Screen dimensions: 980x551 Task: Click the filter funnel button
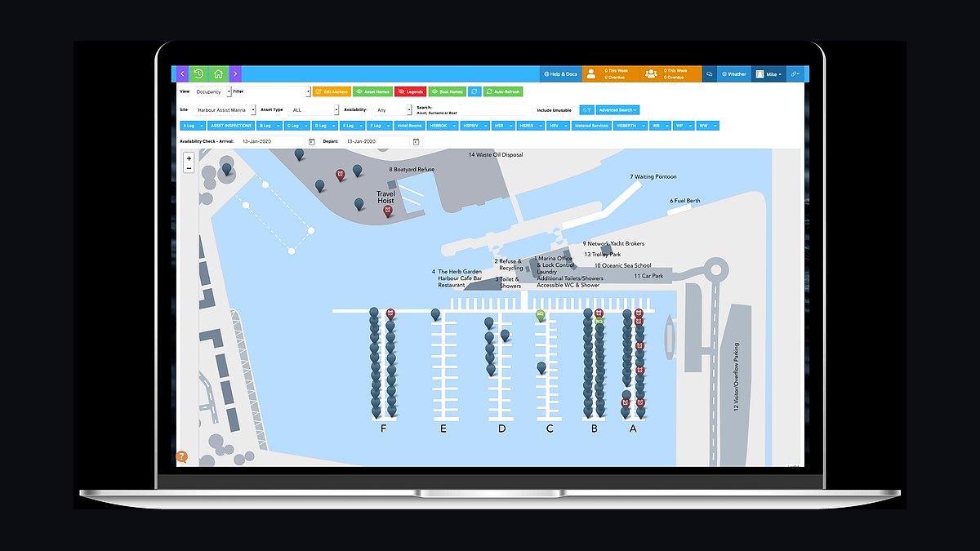(x=586, y=109)
